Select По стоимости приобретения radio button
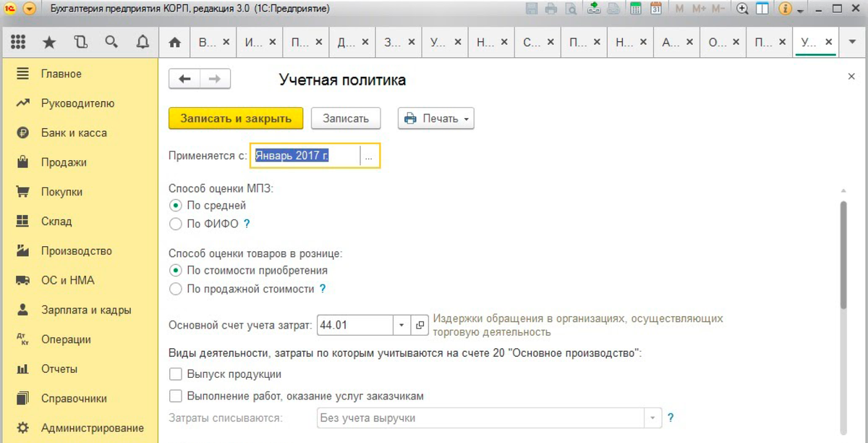This screenshot has width=868, height=443. (175, 270)
